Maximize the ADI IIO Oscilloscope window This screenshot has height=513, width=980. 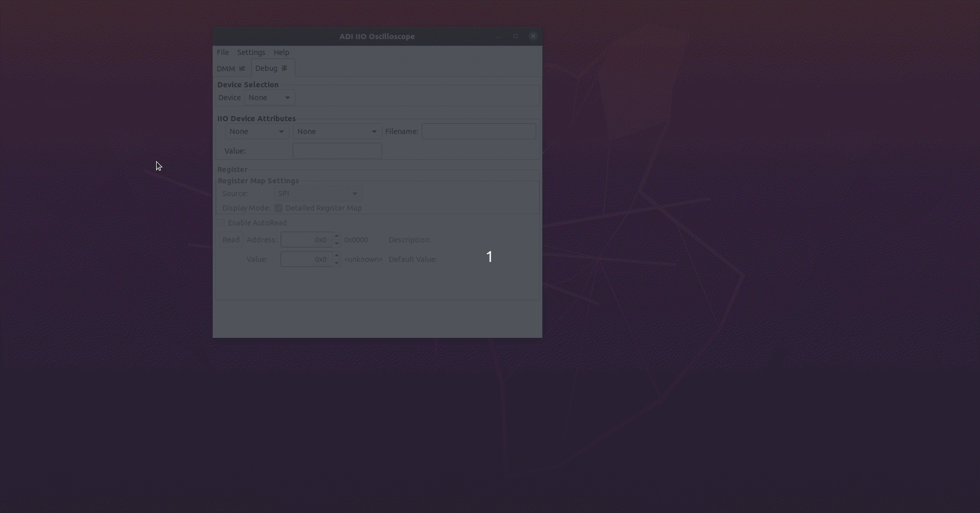click(x=516, y=36)
